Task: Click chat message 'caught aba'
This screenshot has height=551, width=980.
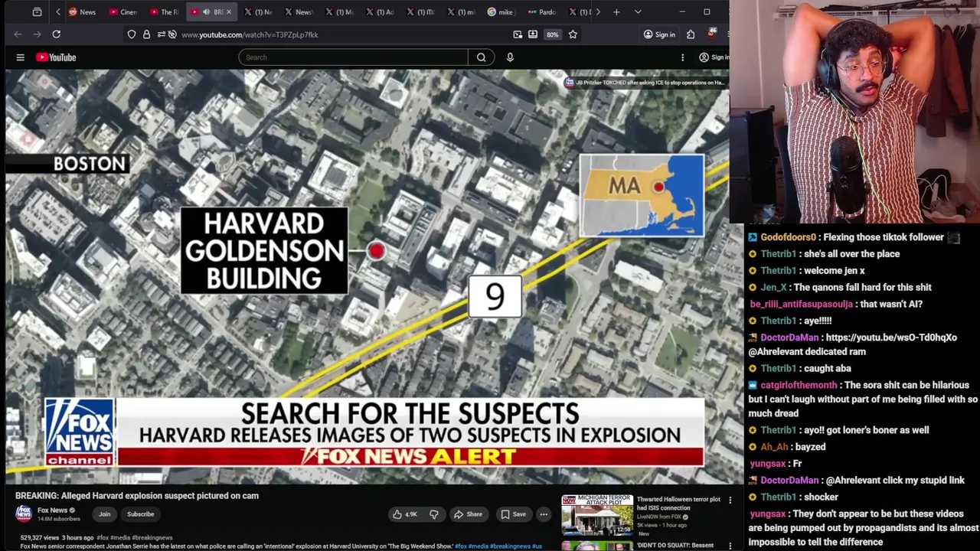Action: pos(828,368)
